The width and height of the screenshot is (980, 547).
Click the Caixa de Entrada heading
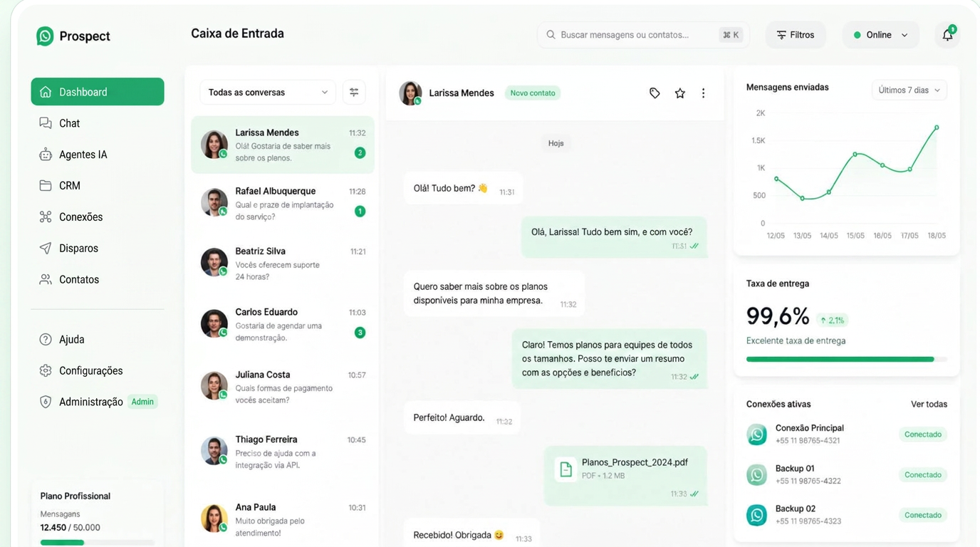[x=237, y=33]
